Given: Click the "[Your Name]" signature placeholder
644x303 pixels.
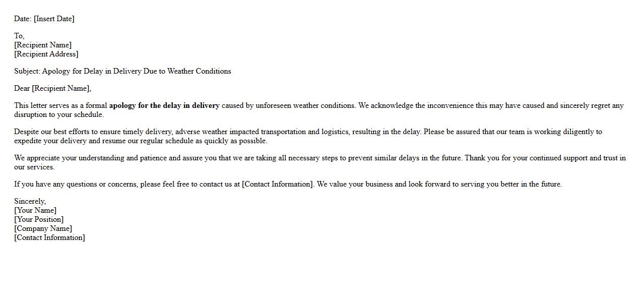Looking at the screenshot, I should (x=35, y=210).
